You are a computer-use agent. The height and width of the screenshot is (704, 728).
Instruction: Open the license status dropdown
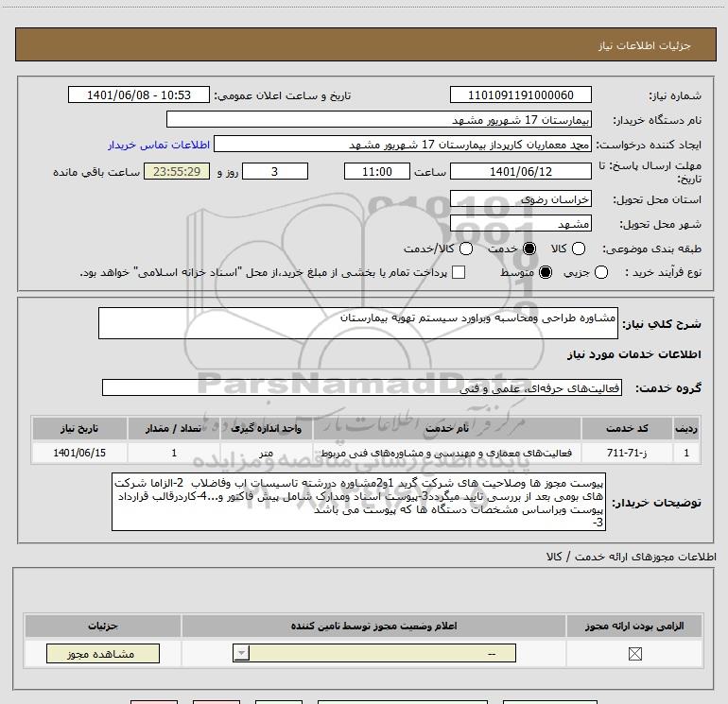click(x=374, y=653)
